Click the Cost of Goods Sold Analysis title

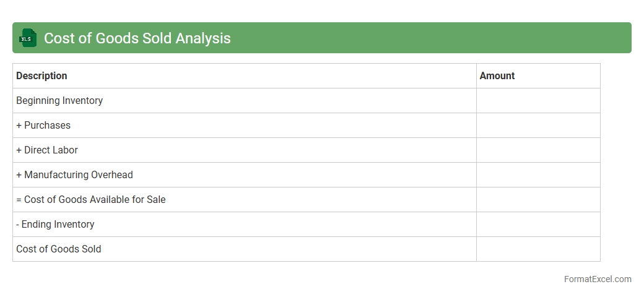click(x=137, y=38)
